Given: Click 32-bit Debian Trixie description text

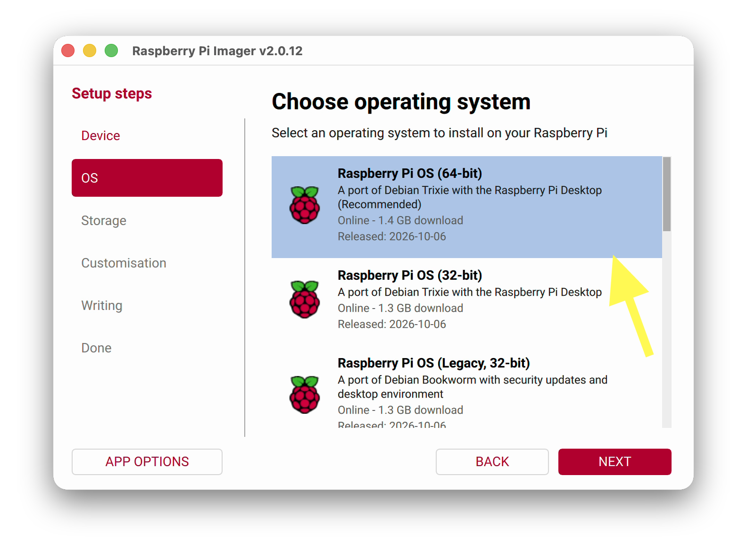Looking at the screenshot, I should coord(470,292).
